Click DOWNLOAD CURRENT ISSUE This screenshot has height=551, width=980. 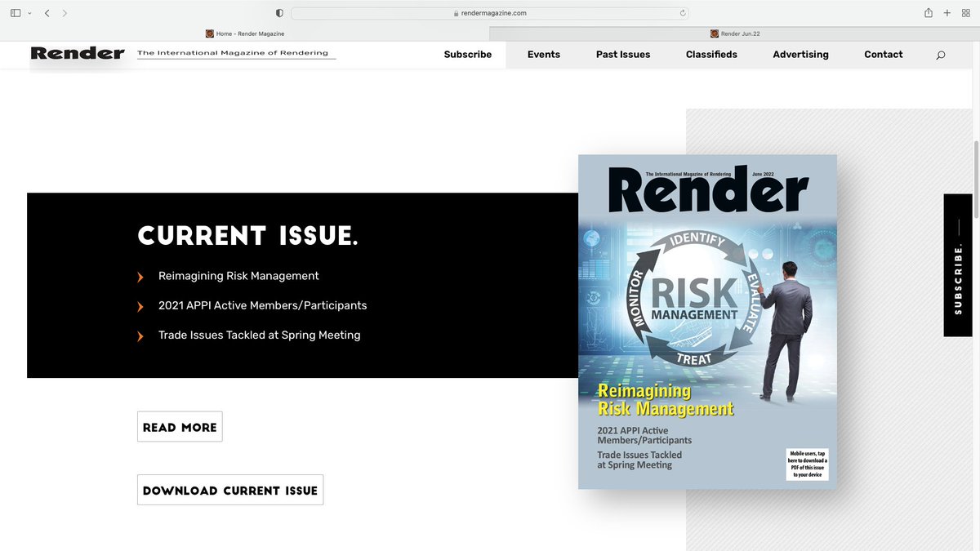(x=229, y=490)
